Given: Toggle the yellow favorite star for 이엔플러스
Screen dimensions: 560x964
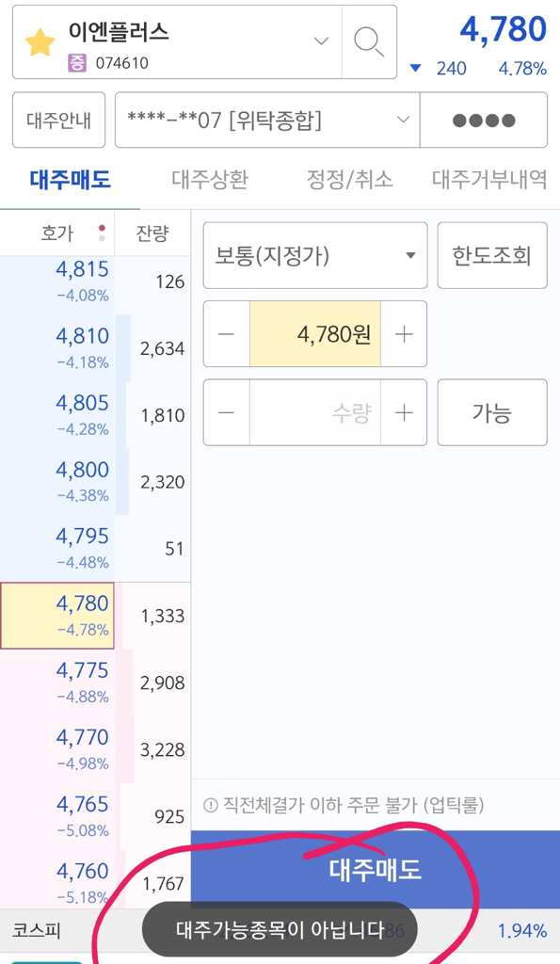Looking at the screenshot, I should pos(40,41).
